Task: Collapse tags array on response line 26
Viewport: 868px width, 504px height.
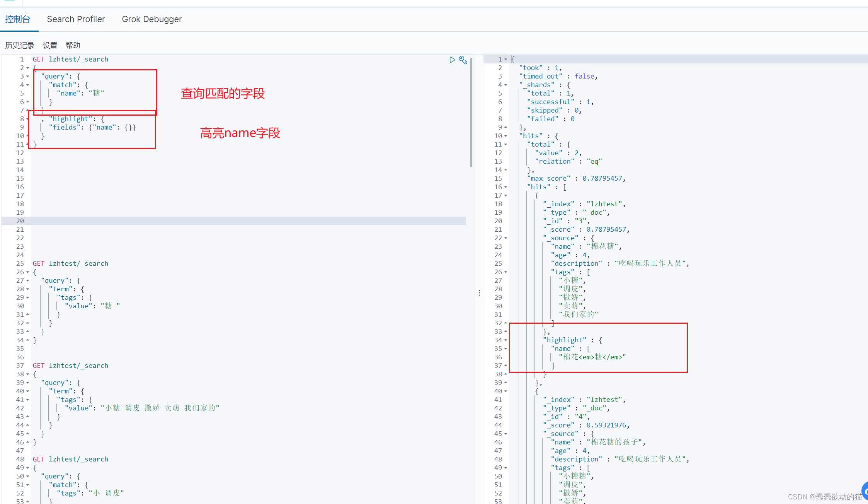Action: (505, 272)
